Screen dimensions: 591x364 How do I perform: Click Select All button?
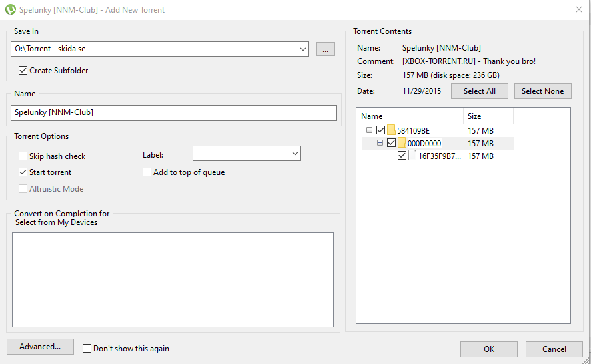tap(480, 91)
